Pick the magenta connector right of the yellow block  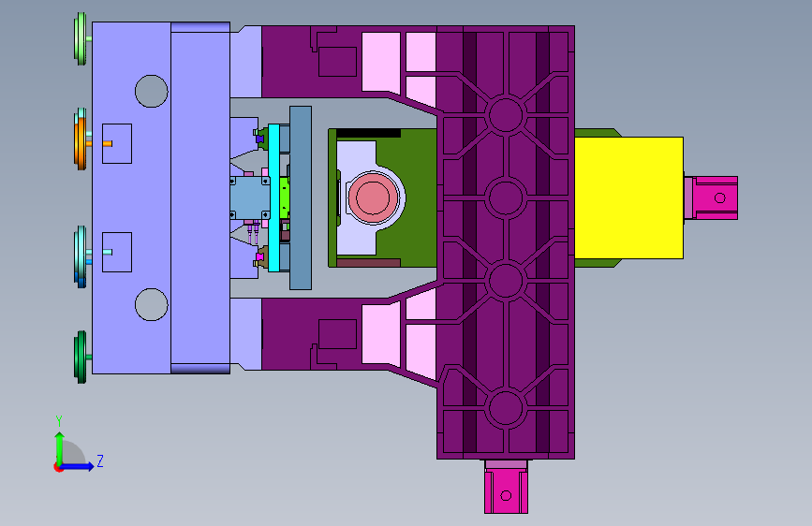pos(711,197)
